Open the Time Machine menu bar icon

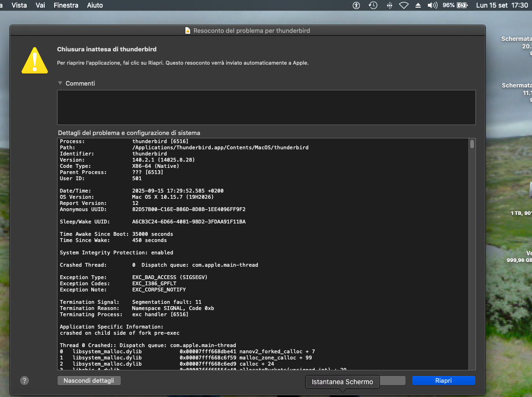[373, 5]
